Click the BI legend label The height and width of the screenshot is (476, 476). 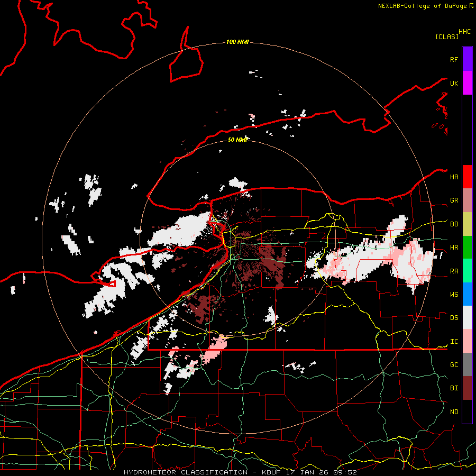pos(454,388)
